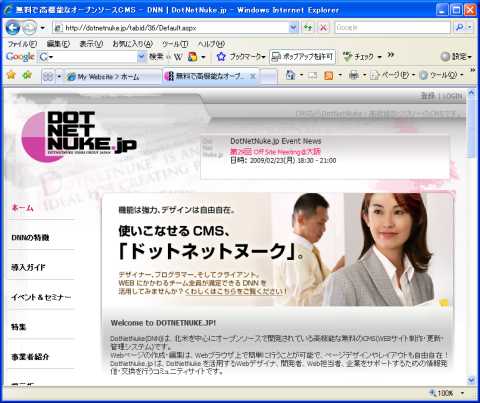Screen dimensions: 480x403
Task: Click the browser Back arrow button
Action: 12,27
